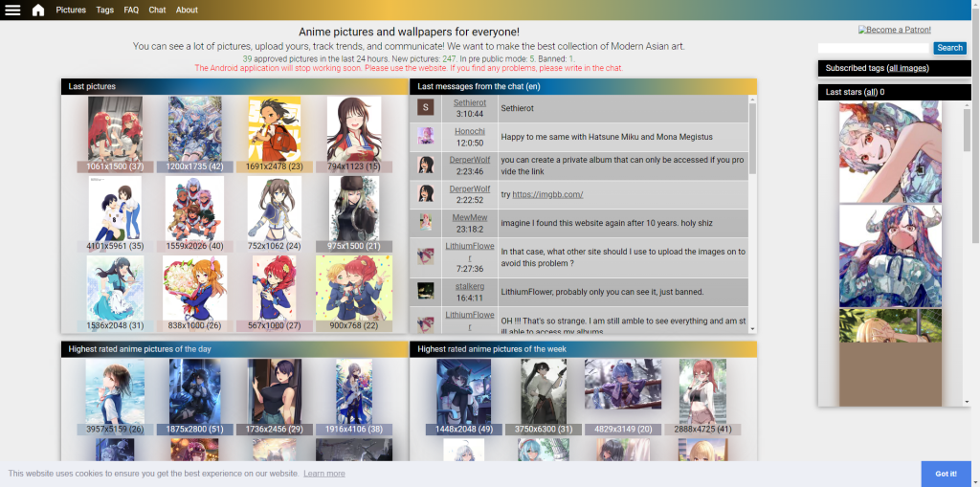Screen dimensions: 980x487
Task: Open Honochi's avatar icon in chat
Action: tap(426, 136)
